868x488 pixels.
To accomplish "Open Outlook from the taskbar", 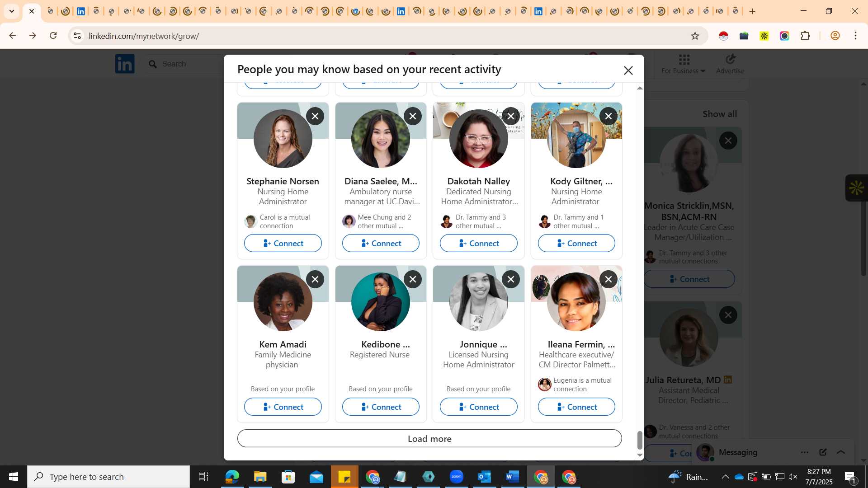I will tap(485, 477).
